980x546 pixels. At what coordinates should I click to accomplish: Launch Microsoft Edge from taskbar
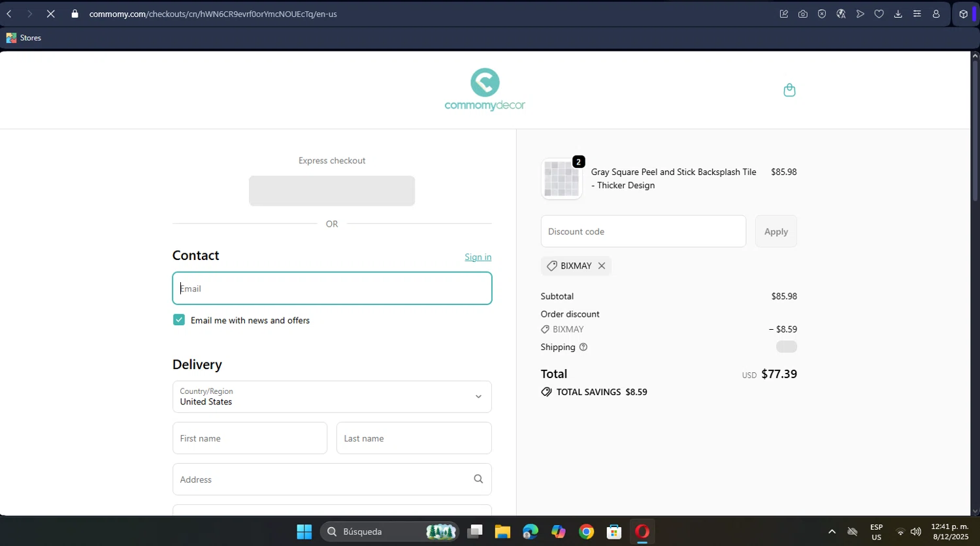tap(531, 532)
